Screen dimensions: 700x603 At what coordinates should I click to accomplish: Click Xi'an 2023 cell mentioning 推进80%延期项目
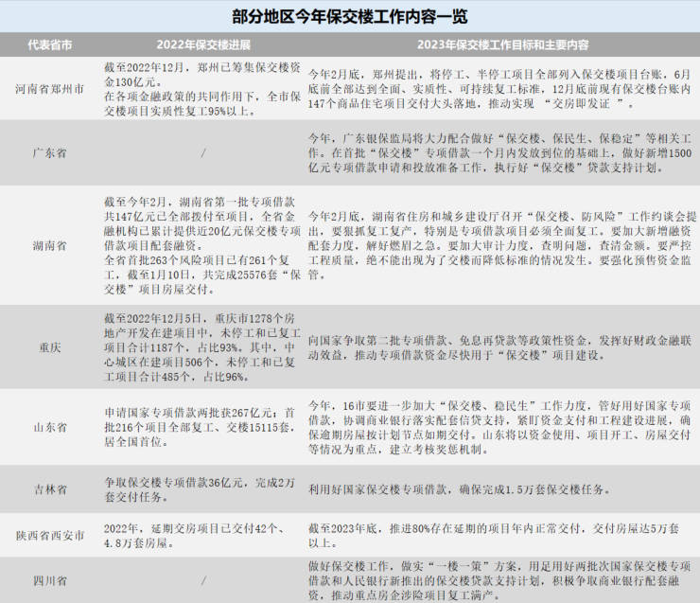[x=494, y=536]
